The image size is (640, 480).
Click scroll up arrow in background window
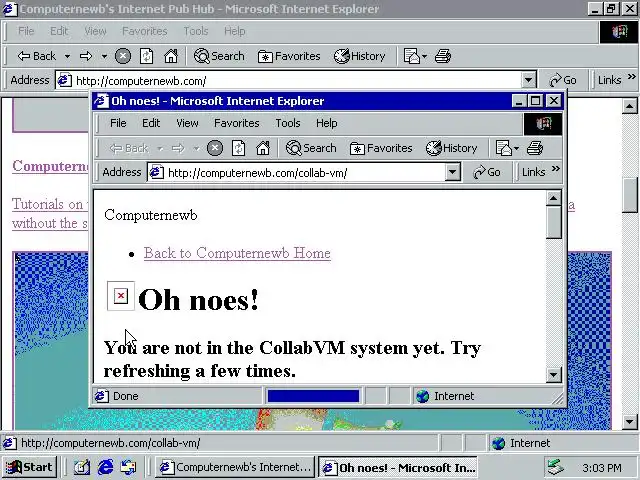(630, 106)
